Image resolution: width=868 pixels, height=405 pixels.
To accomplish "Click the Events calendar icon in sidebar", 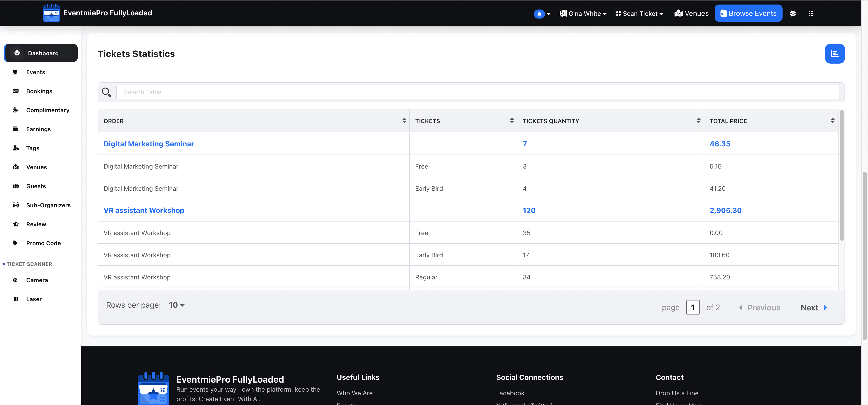I will click(15, 72).
